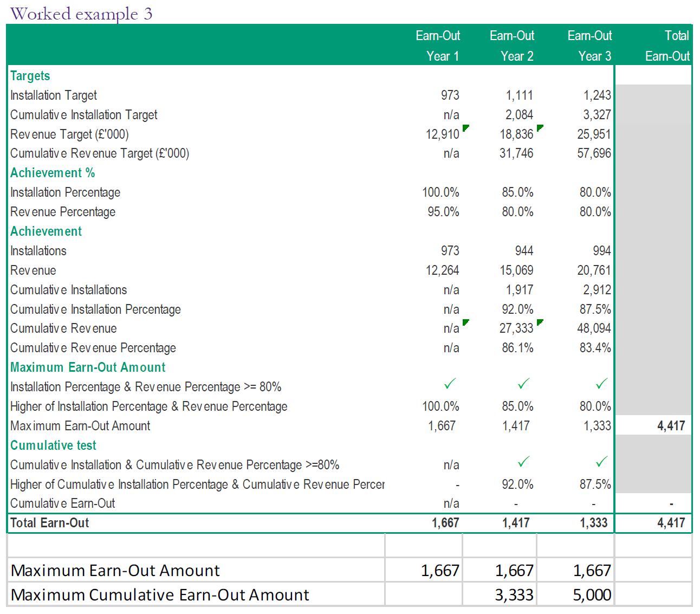Screen dimensions: 700x614
Task: Select the Year 3 Installation Target cell 1,243
Action: pyautogui.click(x=597, y=95)
